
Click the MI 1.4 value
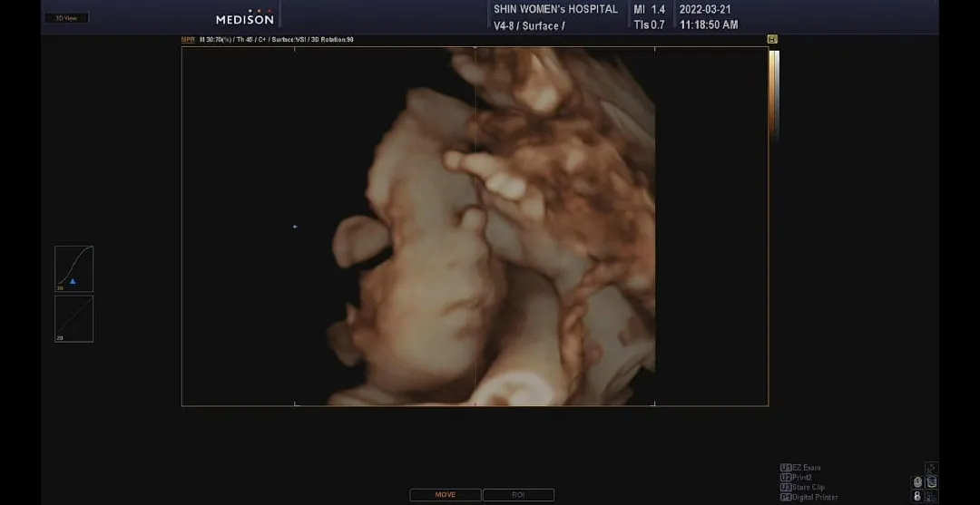point(650,9)
